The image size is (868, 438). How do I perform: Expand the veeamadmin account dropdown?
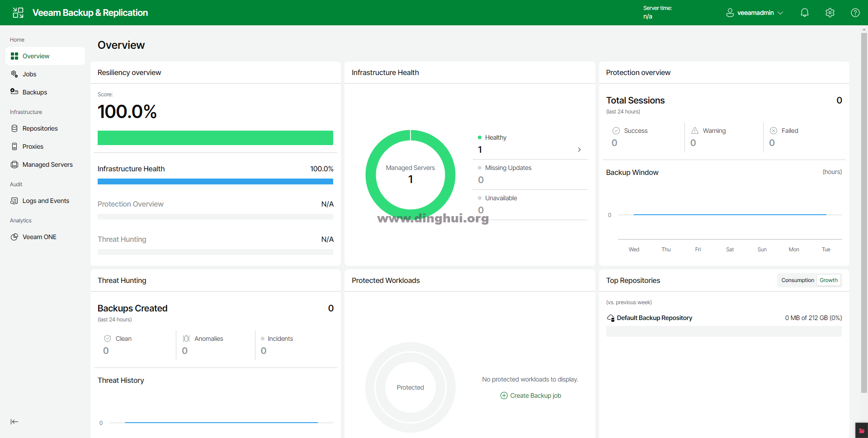click(780, 13)
